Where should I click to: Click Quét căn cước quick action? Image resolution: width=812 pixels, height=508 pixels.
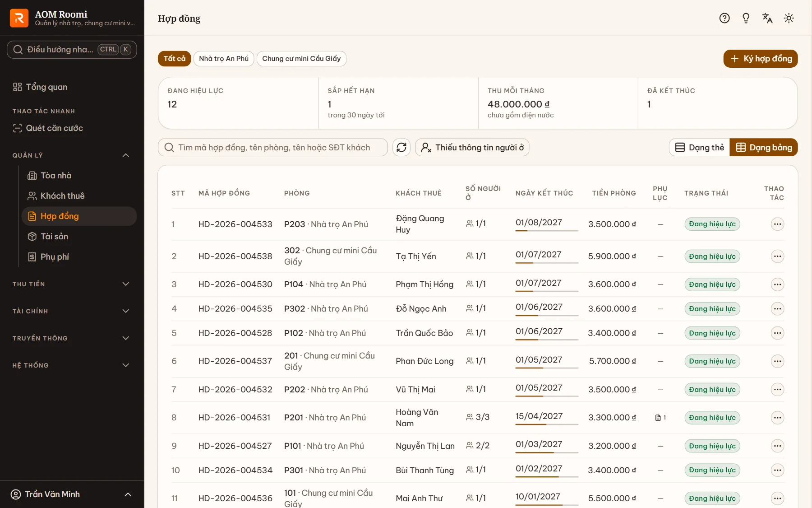point(72,128)
